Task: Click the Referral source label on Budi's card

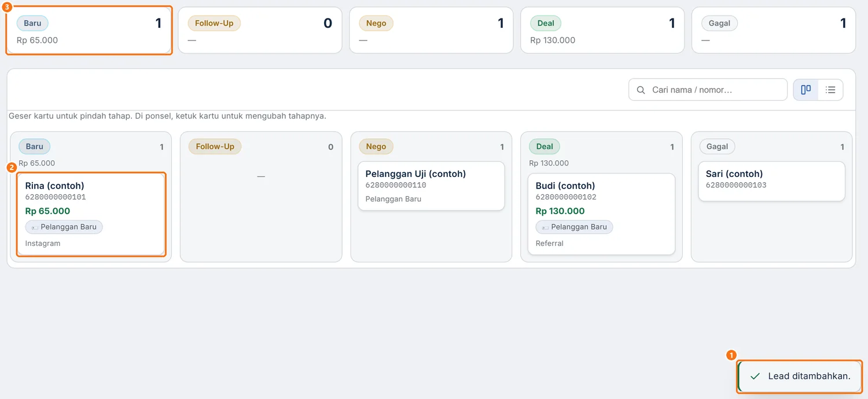Action: tap(550, 243)
